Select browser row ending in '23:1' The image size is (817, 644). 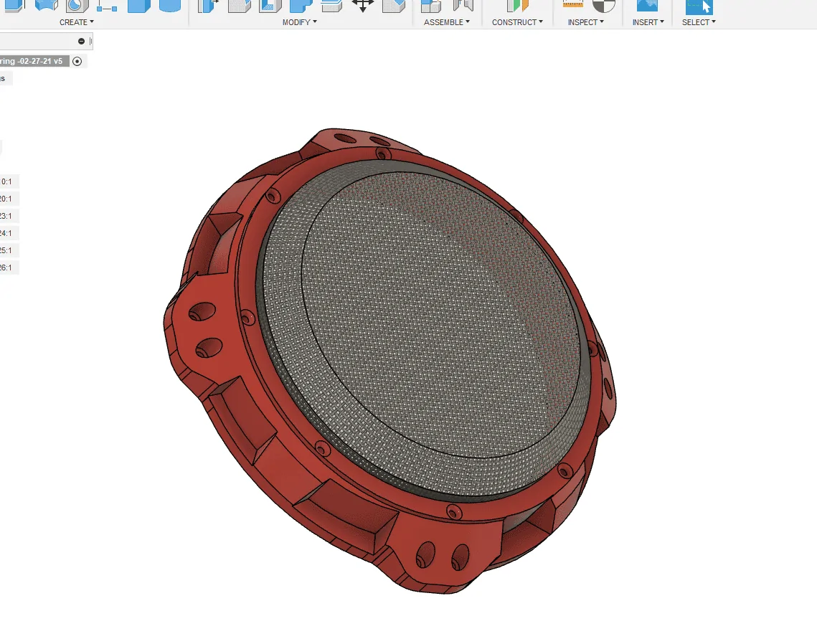[9, 217]
